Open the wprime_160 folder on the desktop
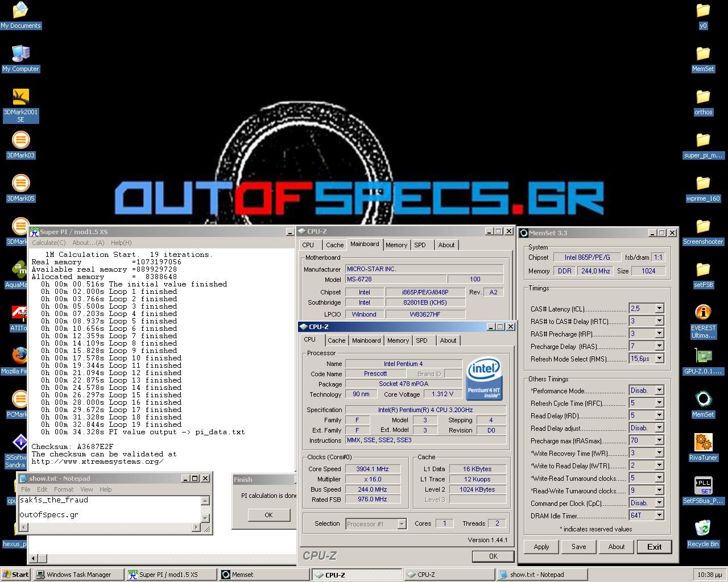Screen dimensions: 728x582 pos(703,188)
